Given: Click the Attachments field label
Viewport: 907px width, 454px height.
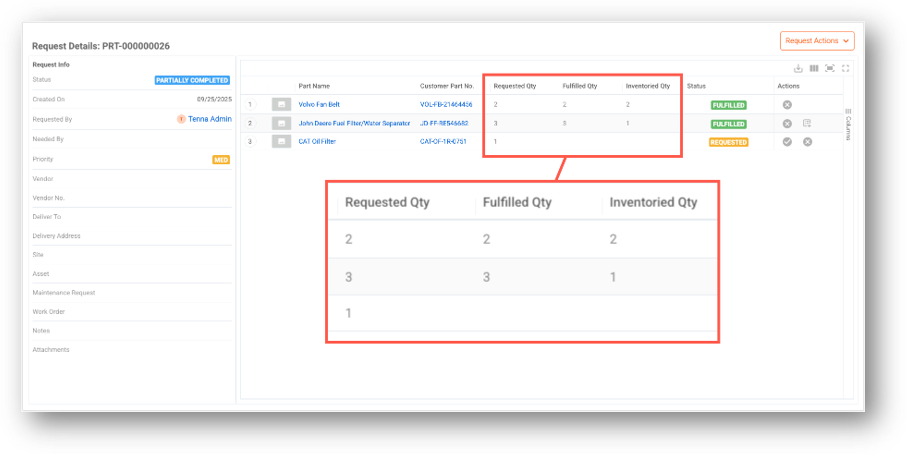Looking at the screenshot, I should coord(51,350).
